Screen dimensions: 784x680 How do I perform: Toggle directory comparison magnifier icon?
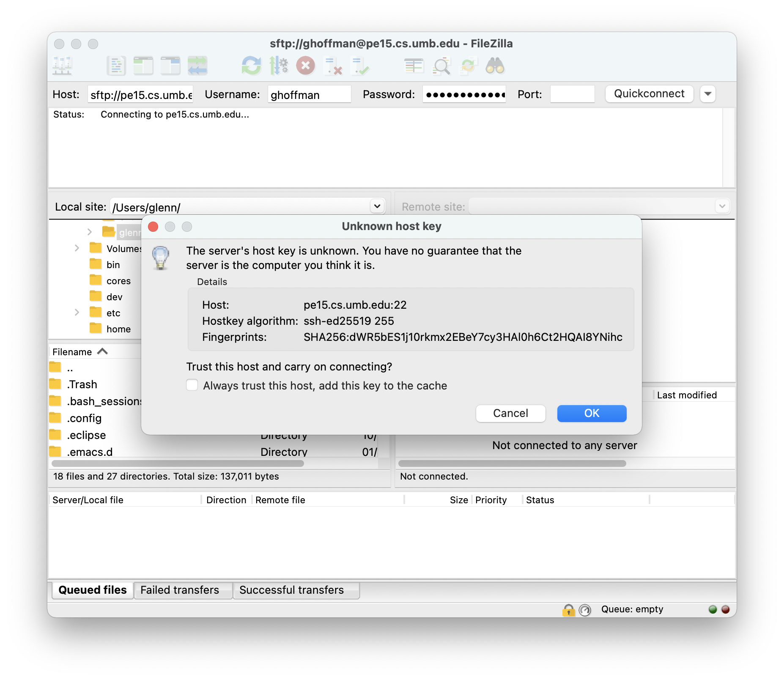pos(441,66)
